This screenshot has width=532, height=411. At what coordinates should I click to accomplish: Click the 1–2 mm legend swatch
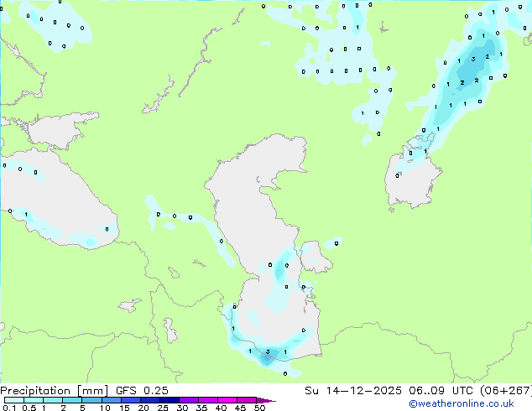(x=53, y=400)
